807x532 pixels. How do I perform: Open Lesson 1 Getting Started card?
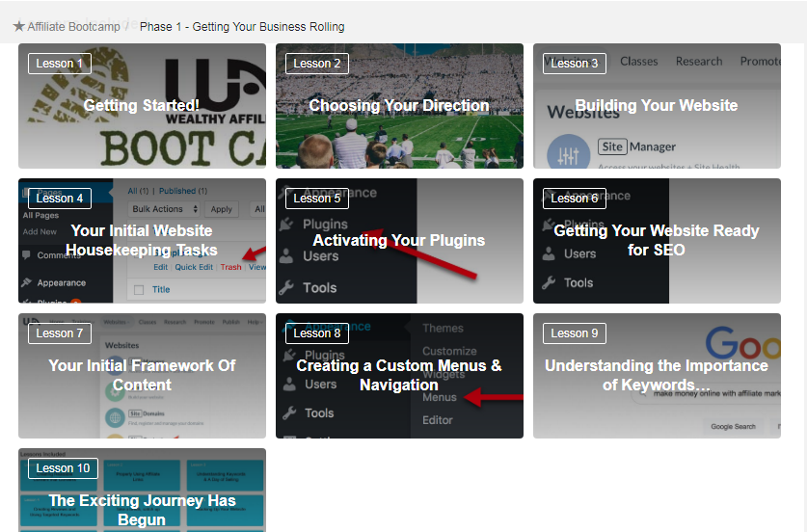tap(142, 106)
